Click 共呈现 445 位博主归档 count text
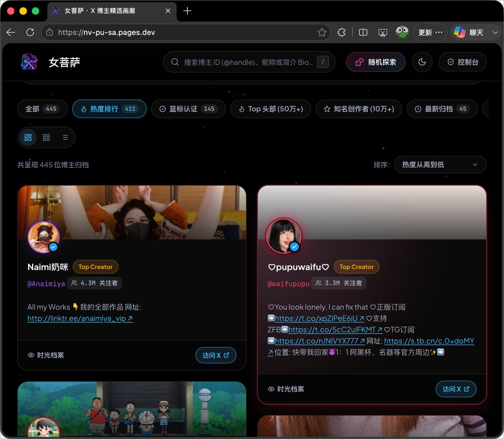Image resolution: width=504 pixels, height=439 pixels. [53, 165]
